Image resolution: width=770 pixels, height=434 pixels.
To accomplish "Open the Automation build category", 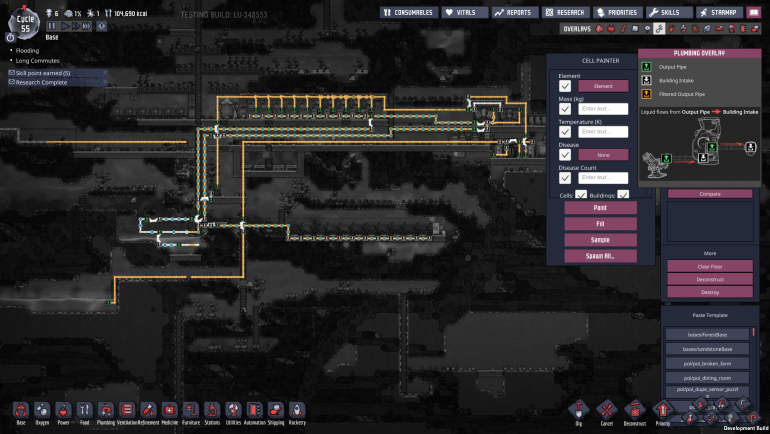I will 254,410.
